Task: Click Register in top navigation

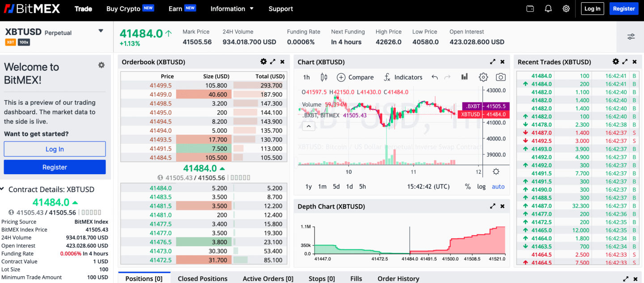Action: tap(624, 9)
